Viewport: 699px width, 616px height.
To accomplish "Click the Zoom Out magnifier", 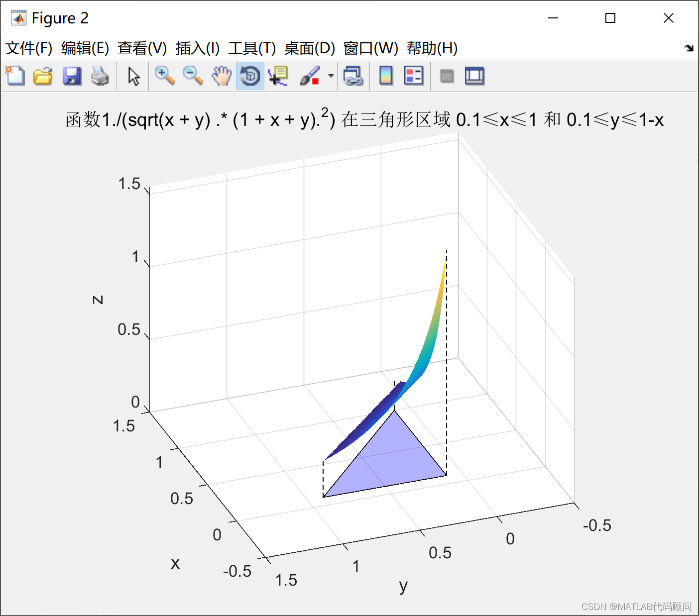I will click(x=193, y=76).
